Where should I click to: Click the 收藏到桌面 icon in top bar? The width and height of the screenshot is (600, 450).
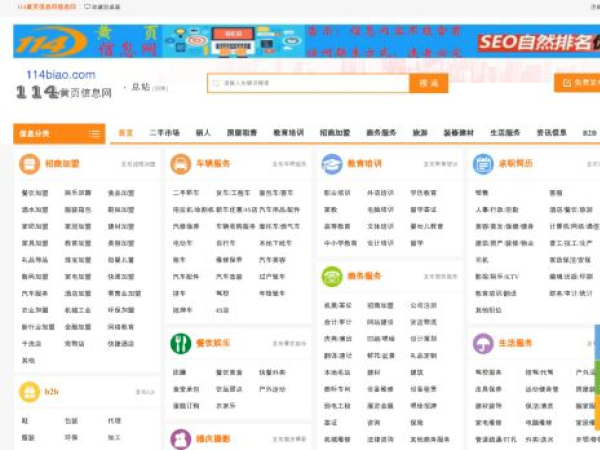(x=87, y=7)
